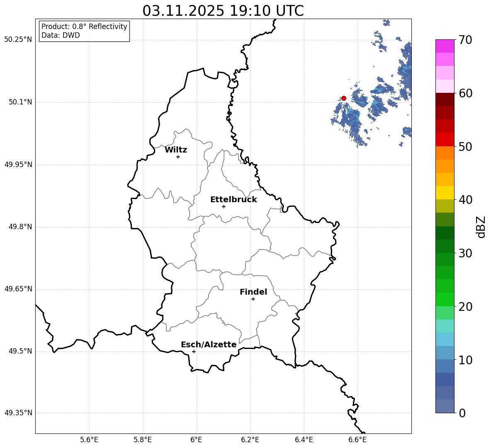Click the 49.95°N latitude label
The image size is (491, 448).
tap(18, 165)
